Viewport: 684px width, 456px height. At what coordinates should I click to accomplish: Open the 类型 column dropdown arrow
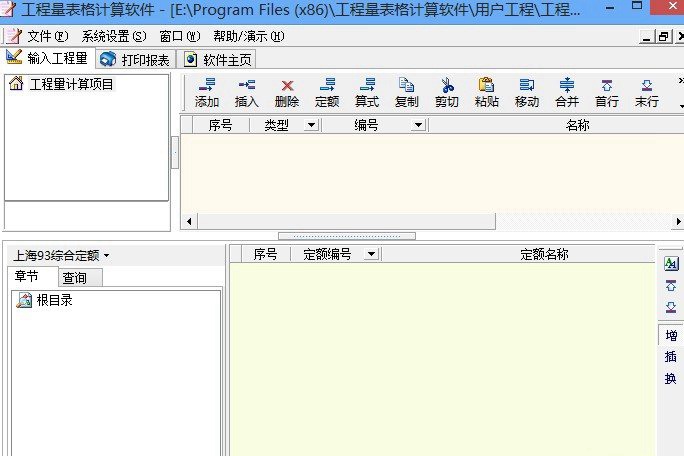[x=311, y=125]
